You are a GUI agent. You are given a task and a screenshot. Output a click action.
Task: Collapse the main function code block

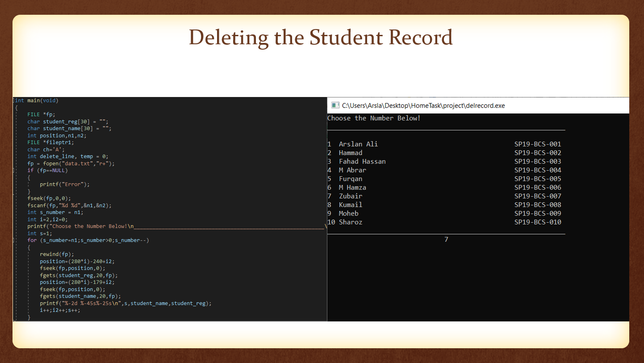tap(14, 100)
